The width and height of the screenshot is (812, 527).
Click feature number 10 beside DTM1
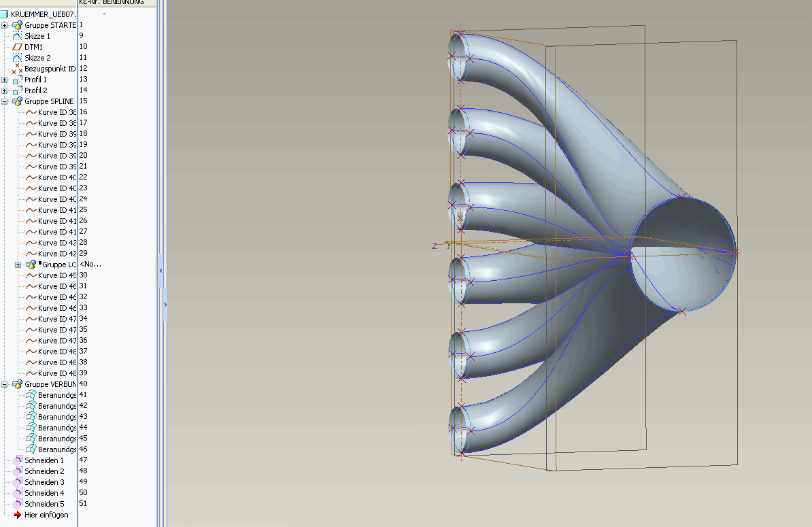(x=84, y=47)
